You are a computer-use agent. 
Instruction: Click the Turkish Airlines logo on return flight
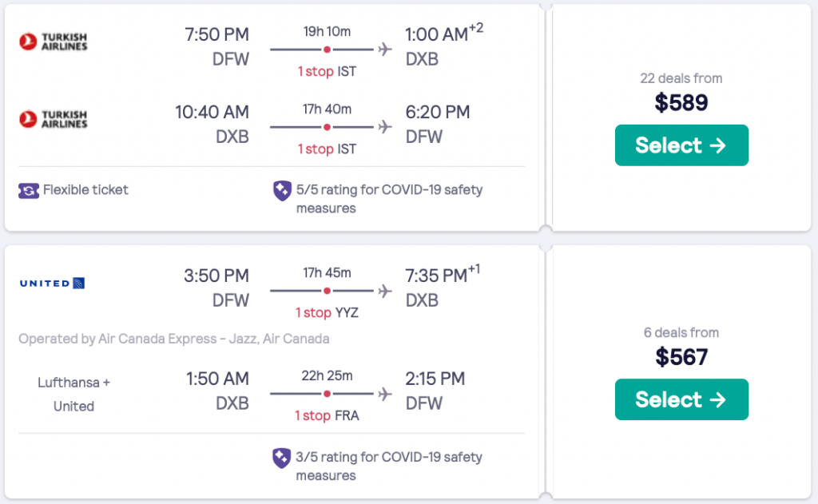tap(53, 119)
